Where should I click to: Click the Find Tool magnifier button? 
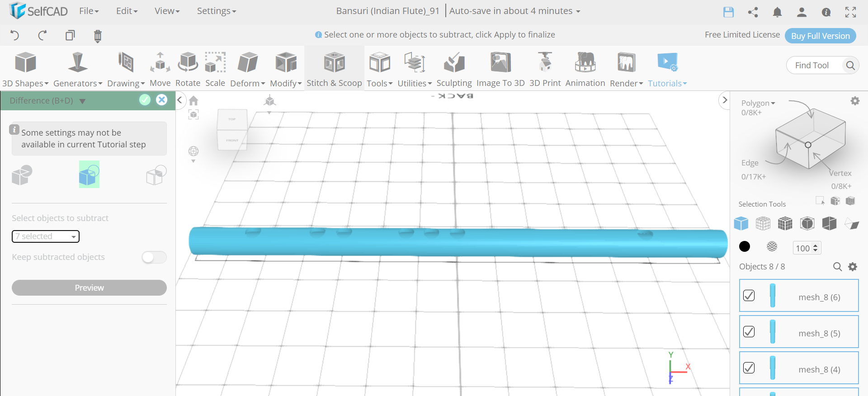(x=850, y=66)
